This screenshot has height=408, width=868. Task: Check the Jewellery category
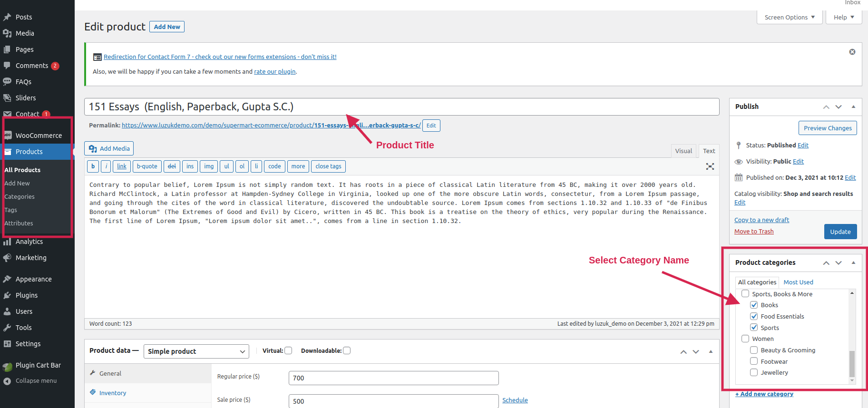pos(754,372)
